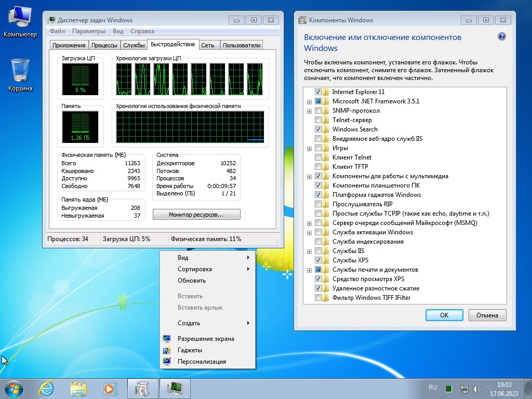Cancel the Windows Components dialog

487,315
